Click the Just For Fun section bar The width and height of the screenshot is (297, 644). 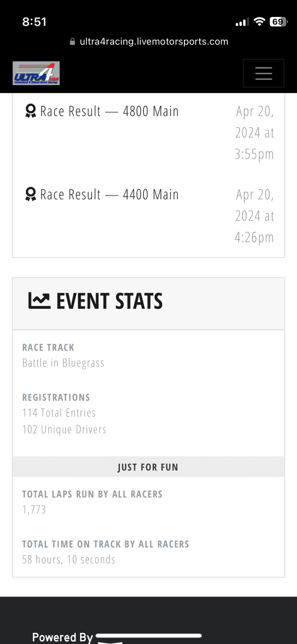coord(148,467)
